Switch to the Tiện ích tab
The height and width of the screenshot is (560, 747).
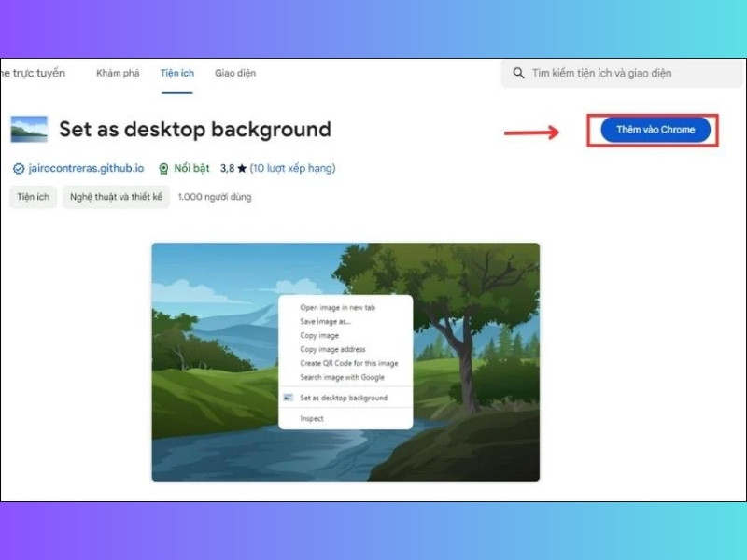177,73
